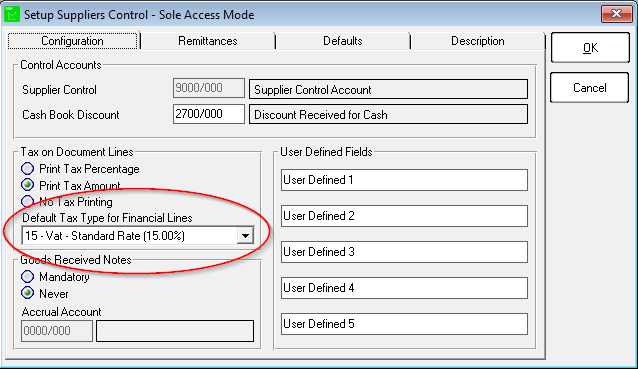Click the Supplier Control label

click(x=59, y=90)
